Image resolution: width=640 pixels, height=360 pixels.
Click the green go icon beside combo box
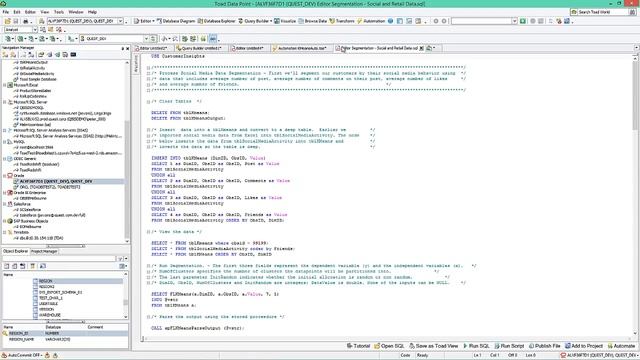(x=523, y=21)
